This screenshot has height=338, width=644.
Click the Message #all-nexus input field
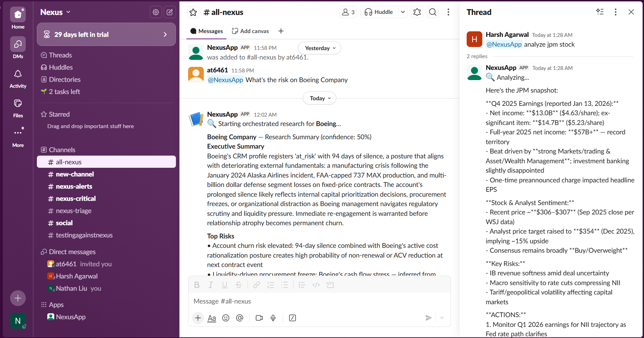click(319, 301)
